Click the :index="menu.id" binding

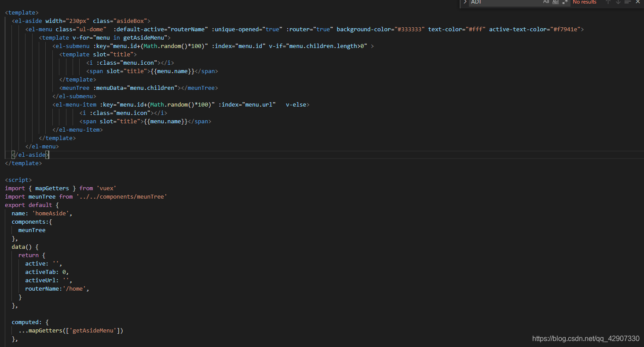[x=238, y=46]
